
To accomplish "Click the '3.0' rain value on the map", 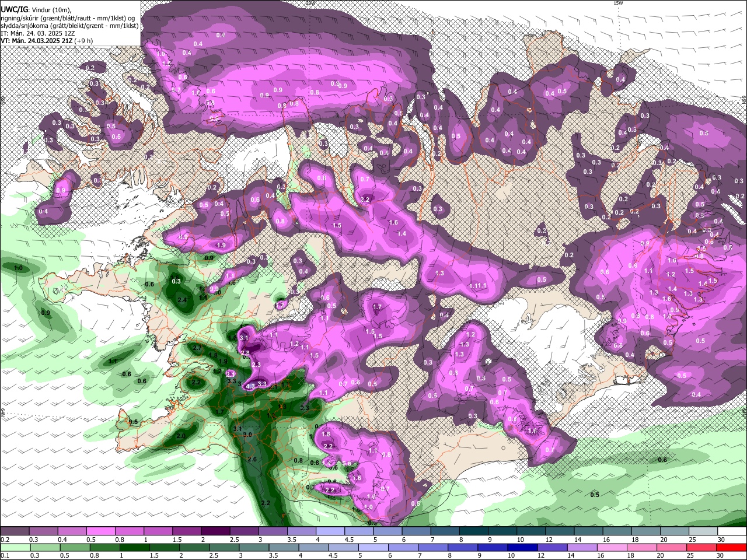I will pyautogui.click(x=247, y=435).
